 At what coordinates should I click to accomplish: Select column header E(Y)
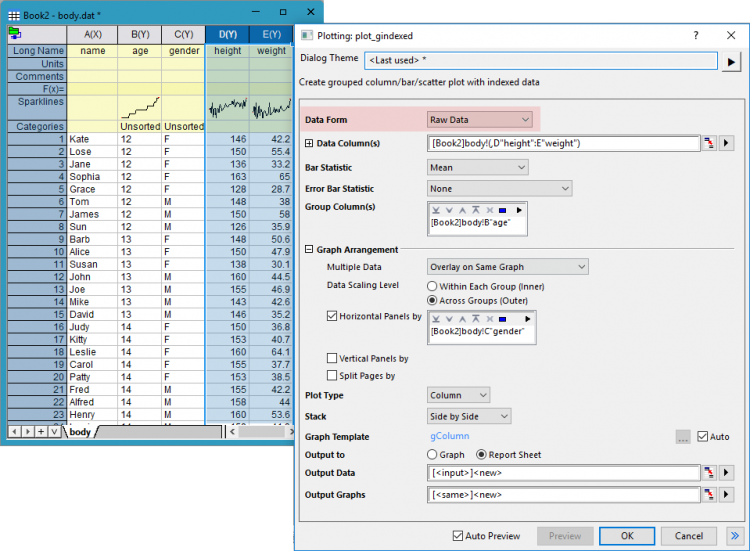(271, 34)
